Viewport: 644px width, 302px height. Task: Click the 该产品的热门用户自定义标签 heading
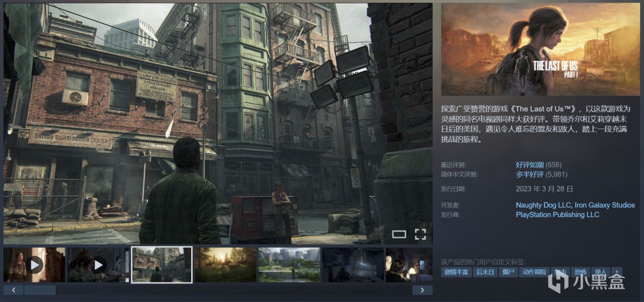[x=484, y=262]
